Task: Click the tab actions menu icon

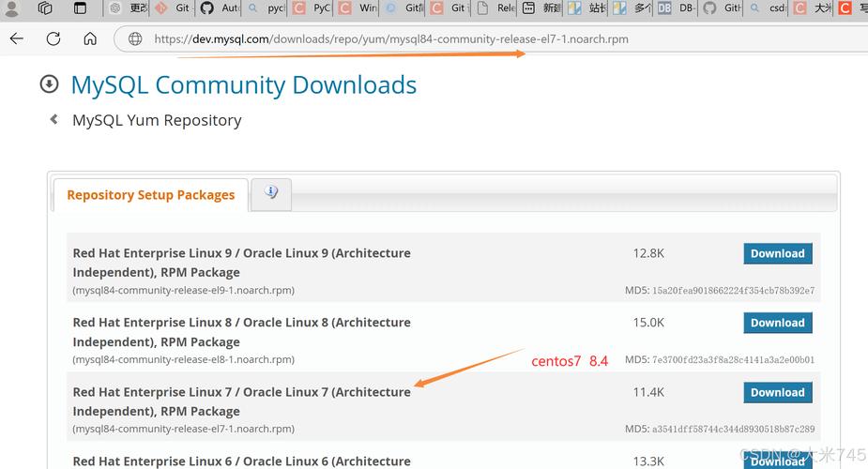Action: click(80, 8)
